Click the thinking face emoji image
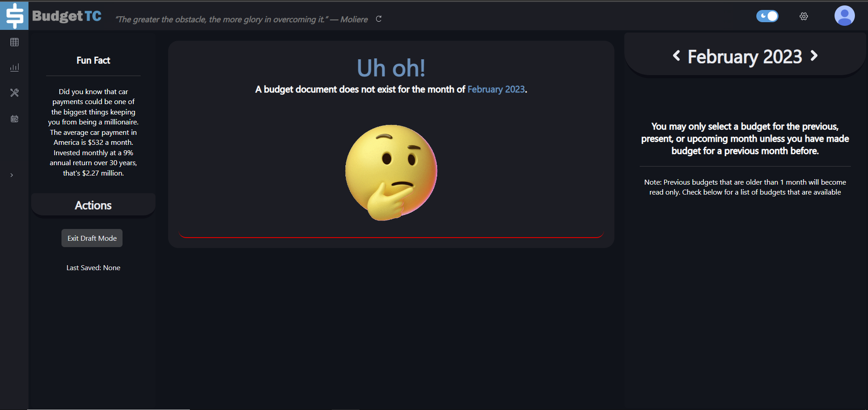Image resolution: width=868 pixels, height=410 pixels. click(391, 172)
